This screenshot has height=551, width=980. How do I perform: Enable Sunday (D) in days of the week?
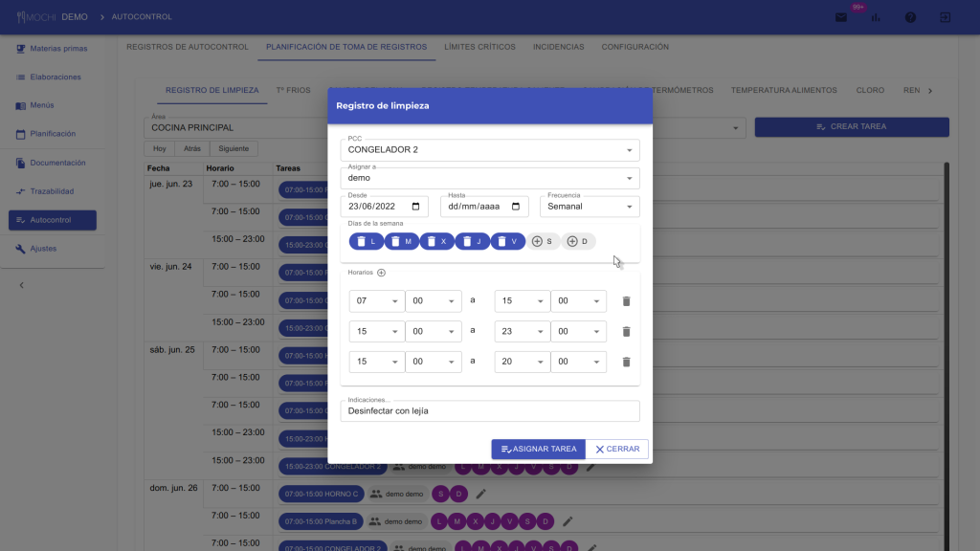click(x=577, y=241)
